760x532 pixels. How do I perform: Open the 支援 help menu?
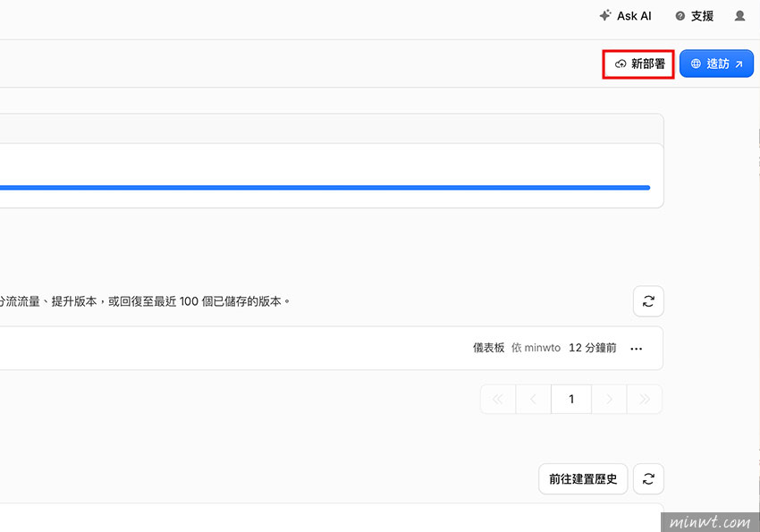(695, 16)
